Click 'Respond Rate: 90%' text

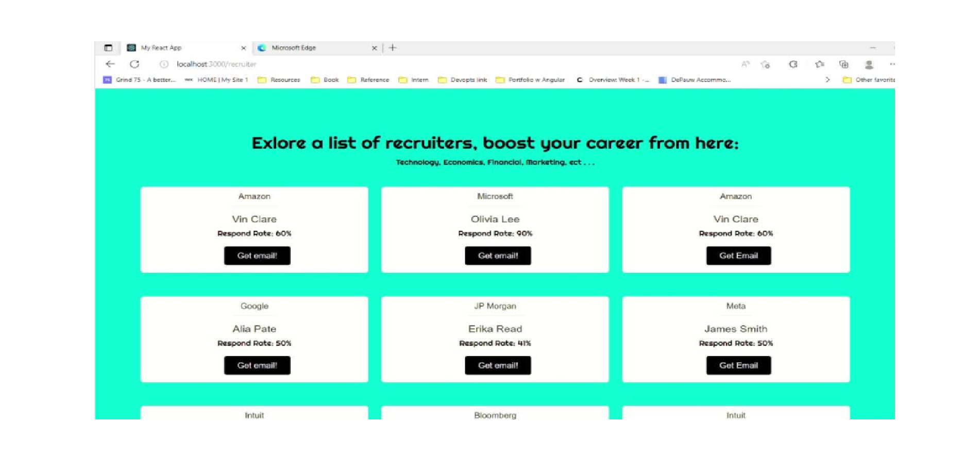click(495, 233)
